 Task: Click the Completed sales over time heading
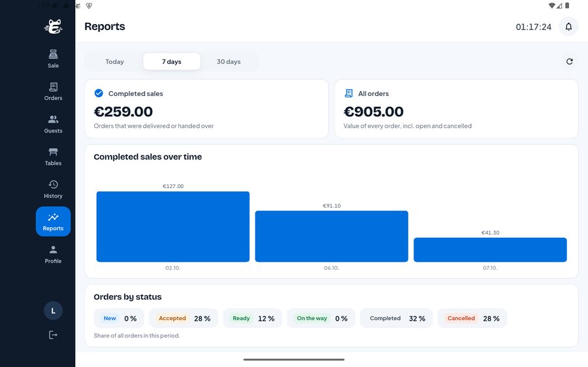[x=148, y=157]
